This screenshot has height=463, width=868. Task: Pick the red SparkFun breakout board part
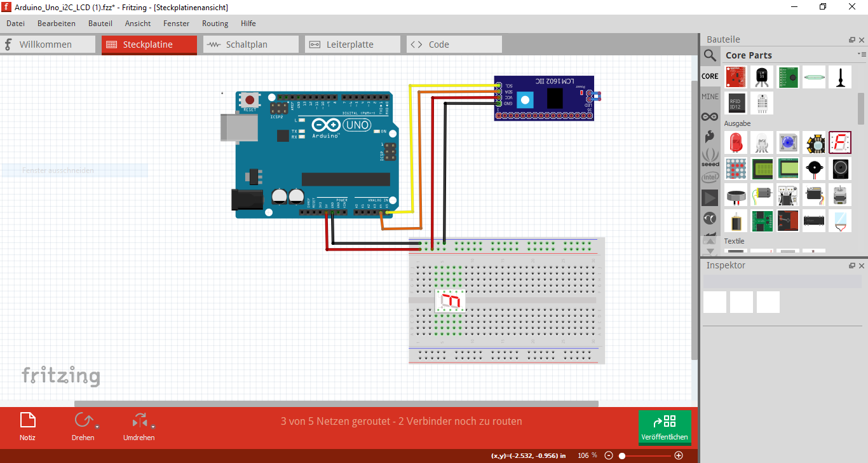[x=736, y=77]
